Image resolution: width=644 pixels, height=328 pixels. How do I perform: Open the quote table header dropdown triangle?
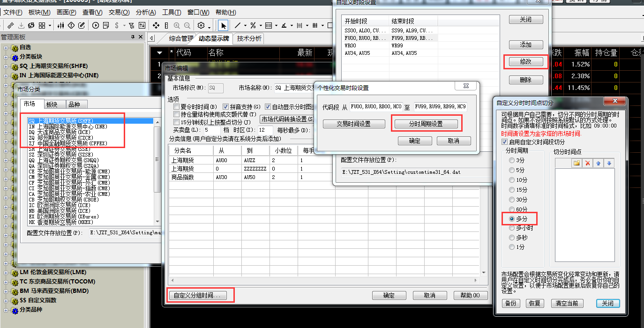tap(159, 53)
